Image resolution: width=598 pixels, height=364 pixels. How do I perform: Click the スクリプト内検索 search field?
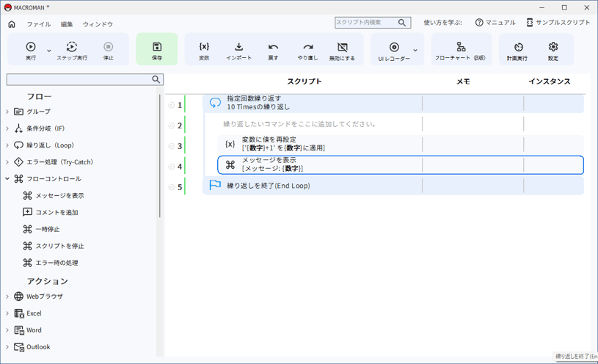365,23
